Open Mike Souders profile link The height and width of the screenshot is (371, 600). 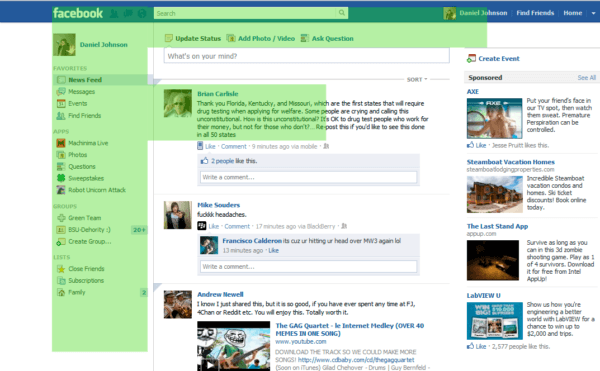click(218, 205)
